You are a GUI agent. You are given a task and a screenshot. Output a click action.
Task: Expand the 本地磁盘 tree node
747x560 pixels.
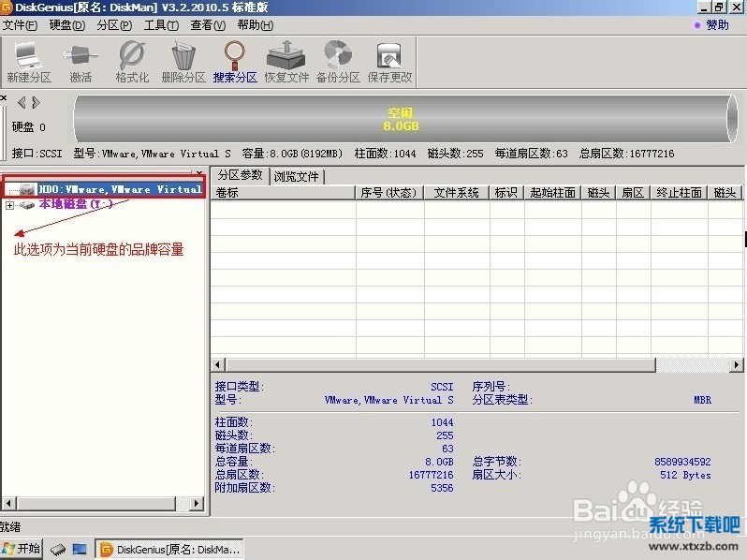click(x=10, y=204)
